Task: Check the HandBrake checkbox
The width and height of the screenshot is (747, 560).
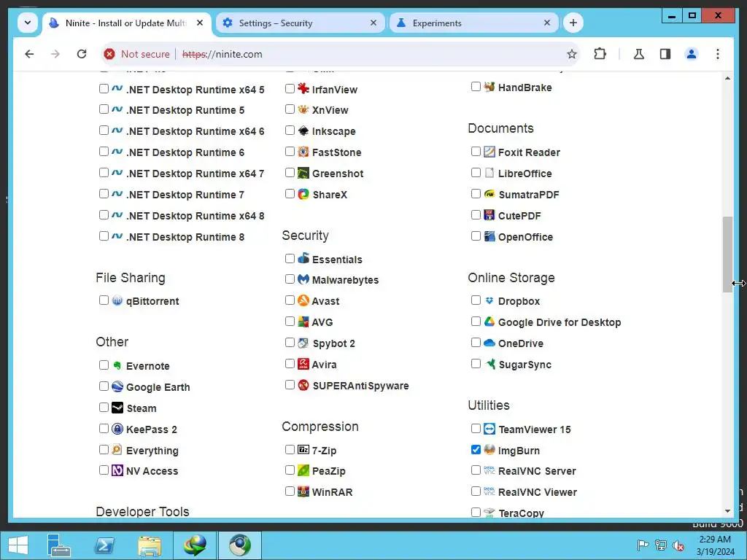Action: tap(476, 87)
